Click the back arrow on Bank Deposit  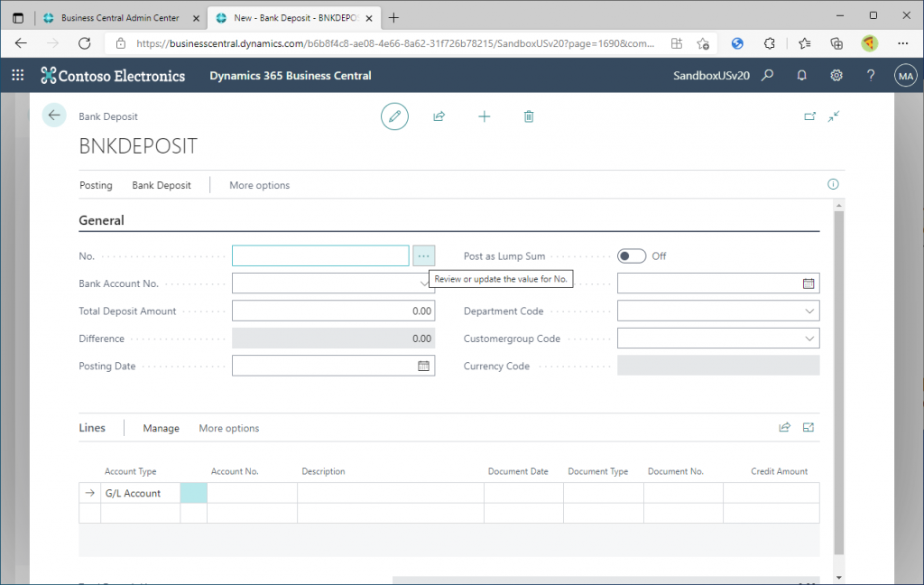[54, 116]
